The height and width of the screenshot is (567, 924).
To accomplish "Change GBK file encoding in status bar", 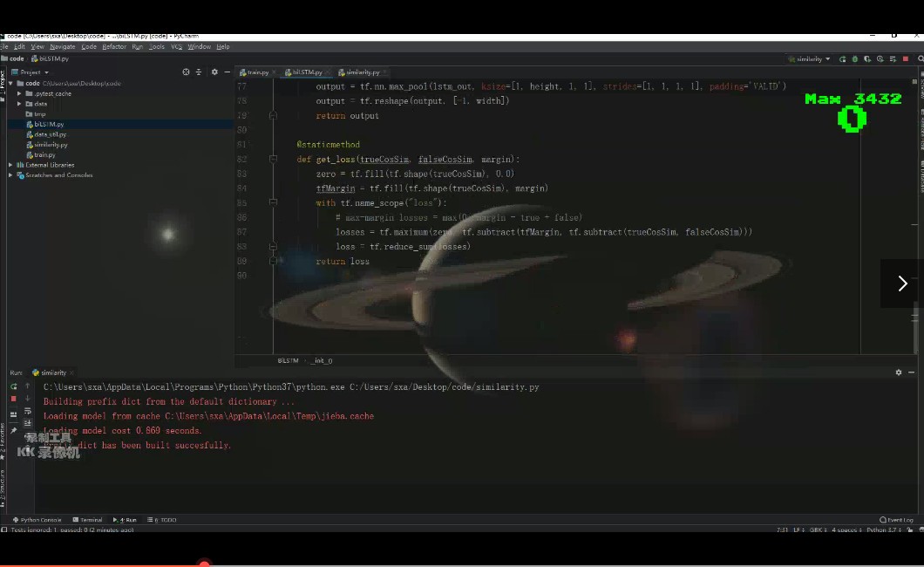I will coord(818,529).
